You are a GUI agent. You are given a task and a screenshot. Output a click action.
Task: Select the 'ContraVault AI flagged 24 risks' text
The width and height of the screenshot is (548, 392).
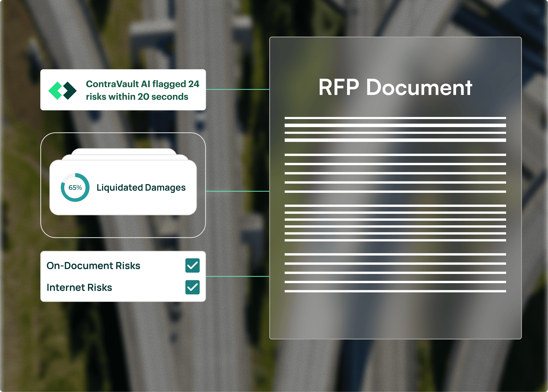coord(143,90)
